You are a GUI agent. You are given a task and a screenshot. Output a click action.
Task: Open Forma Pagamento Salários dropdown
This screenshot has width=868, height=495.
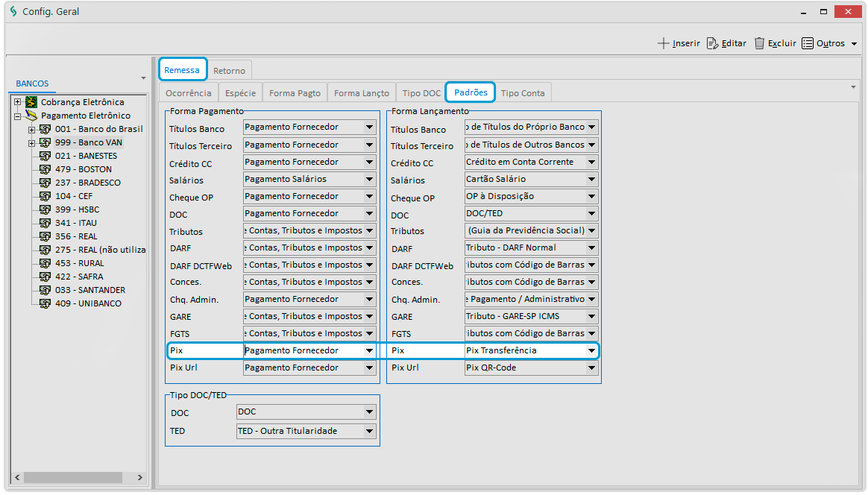(x=369, y=180)
